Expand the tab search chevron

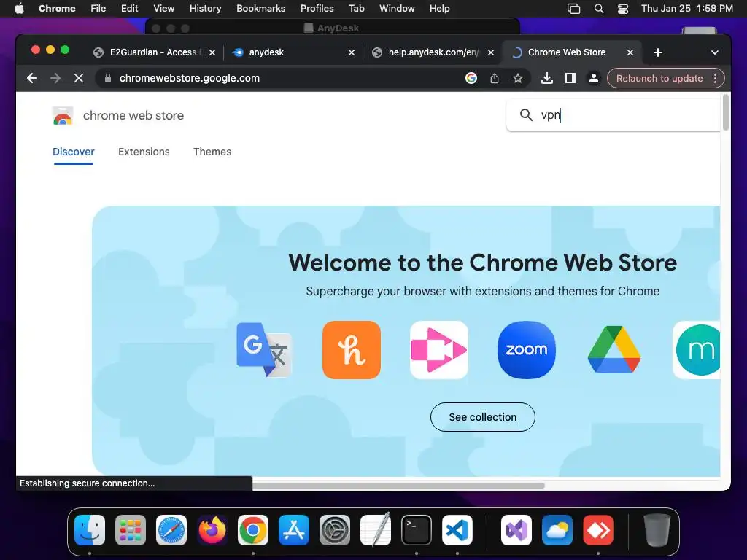tap(715, 52)
